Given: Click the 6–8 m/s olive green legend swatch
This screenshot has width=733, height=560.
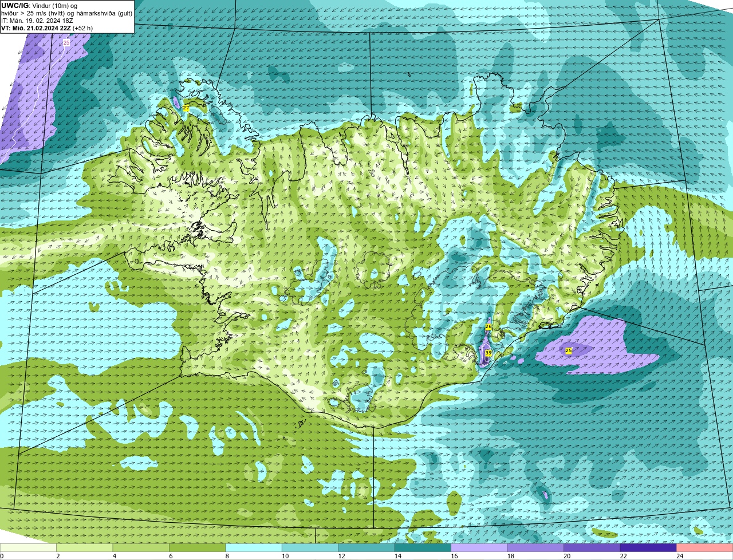Looking at the screenshot, I should (x=198, y=548).
